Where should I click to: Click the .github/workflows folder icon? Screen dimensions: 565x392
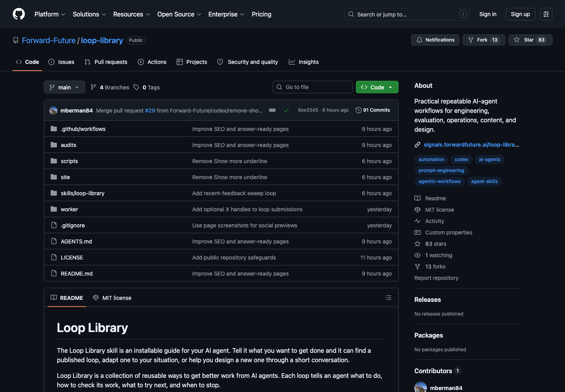tap(54, 129)
